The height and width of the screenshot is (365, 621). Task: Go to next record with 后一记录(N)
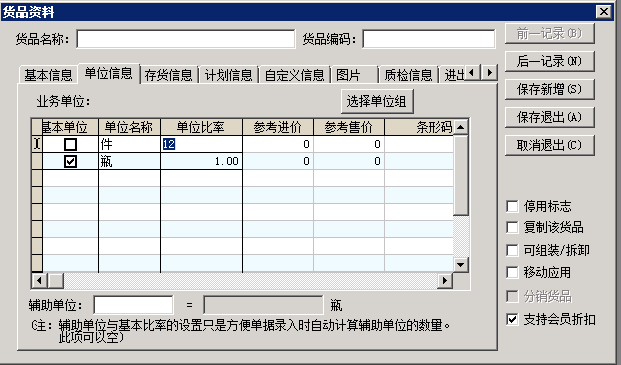point(549,61)
